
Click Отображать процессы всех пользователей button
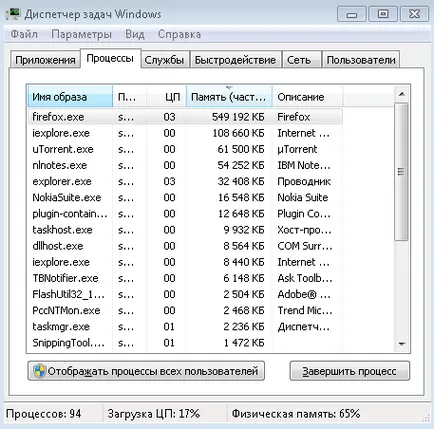[146, 371]
